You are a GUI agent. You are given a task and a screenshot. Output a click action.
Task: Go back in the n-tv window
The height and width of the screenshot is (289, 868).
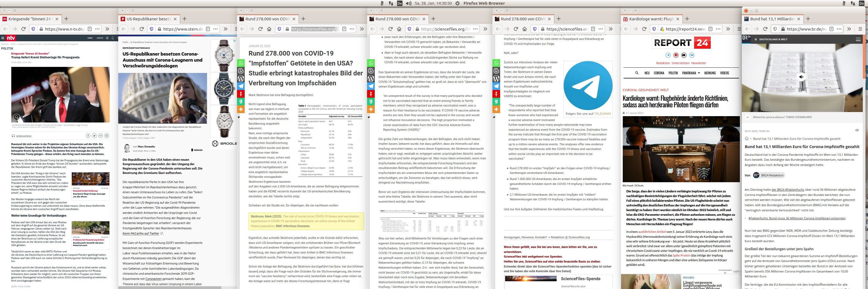click(x=5, y=29)
